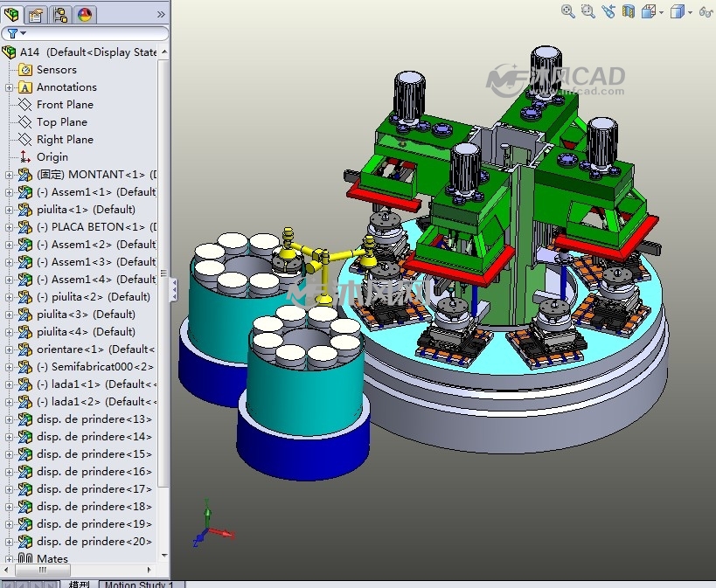Select the Top Plane item
Image resolution: width=716 pixels, height=588 pixels.
point(62,122)
